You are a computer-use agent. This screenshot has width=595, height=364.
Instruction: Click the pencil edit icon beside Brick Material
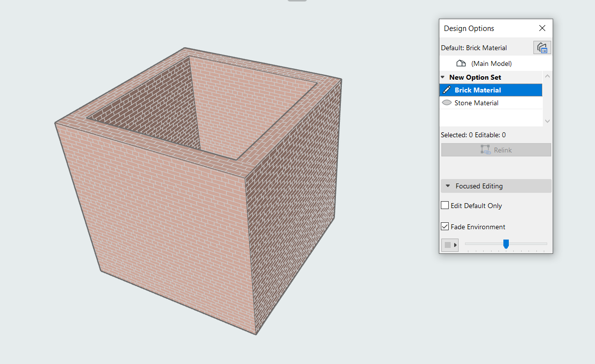[x=447, y=90]
